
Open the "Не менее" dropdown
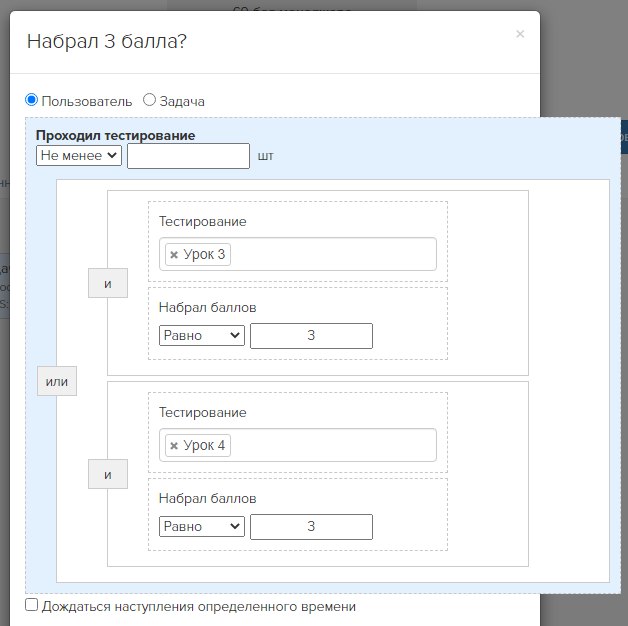click(x=79, y=155)
